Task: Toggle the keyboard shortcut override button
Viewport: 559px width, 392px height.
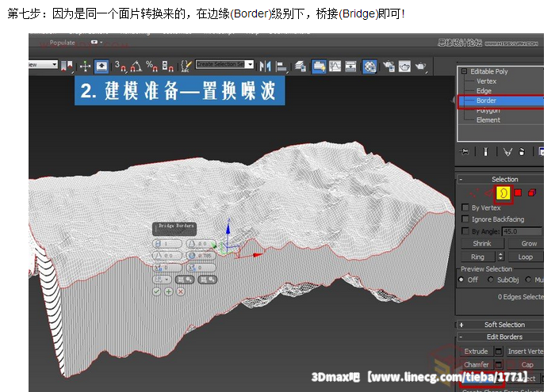Action: [x=101, y=67]
